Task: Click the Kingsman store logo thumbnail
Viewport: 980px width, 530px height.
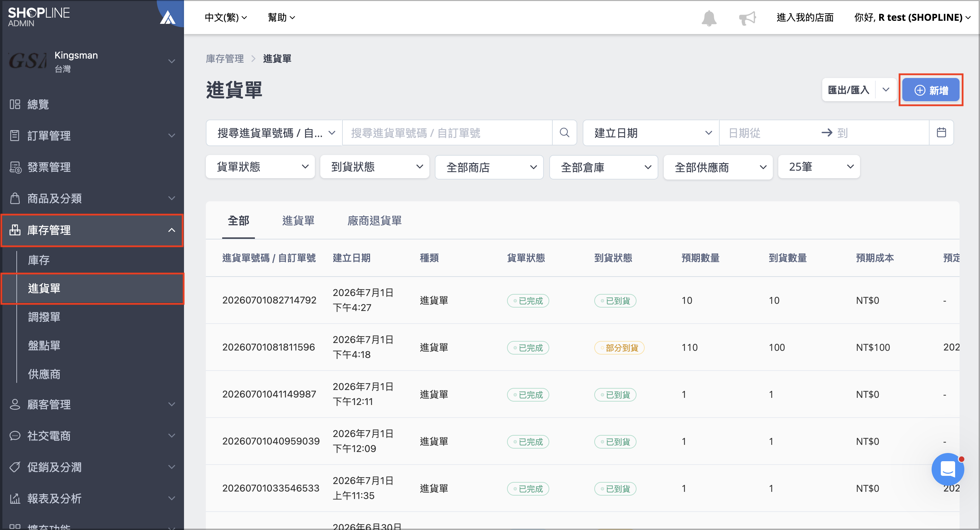Action: pyautogui.click(x=27, y=61)
